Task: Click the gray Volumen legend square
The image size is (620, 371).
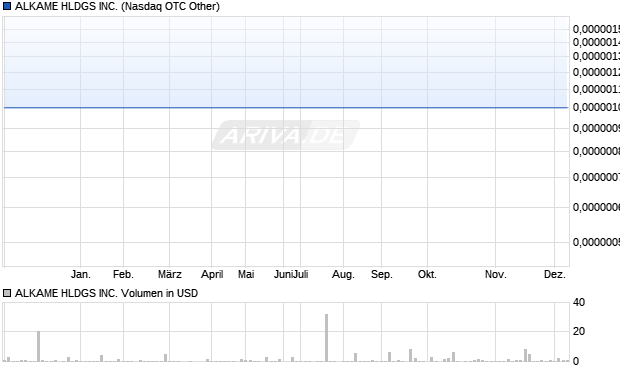Action: click(7, 293)
